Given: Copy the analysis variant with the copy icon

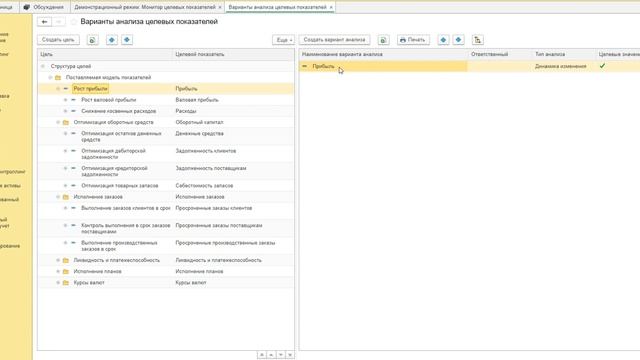Looking at the screenshot, I should coord(383,40).
